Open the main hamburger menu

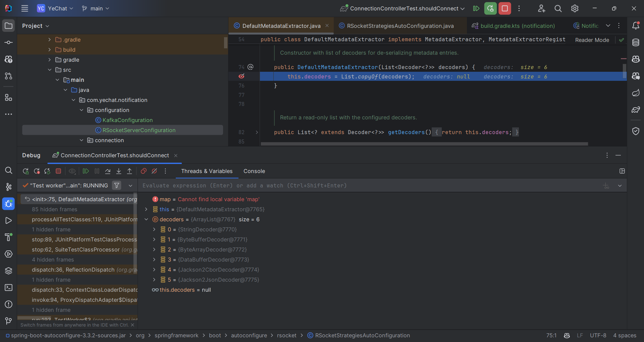pyautogui.click(x=24, y=8)
